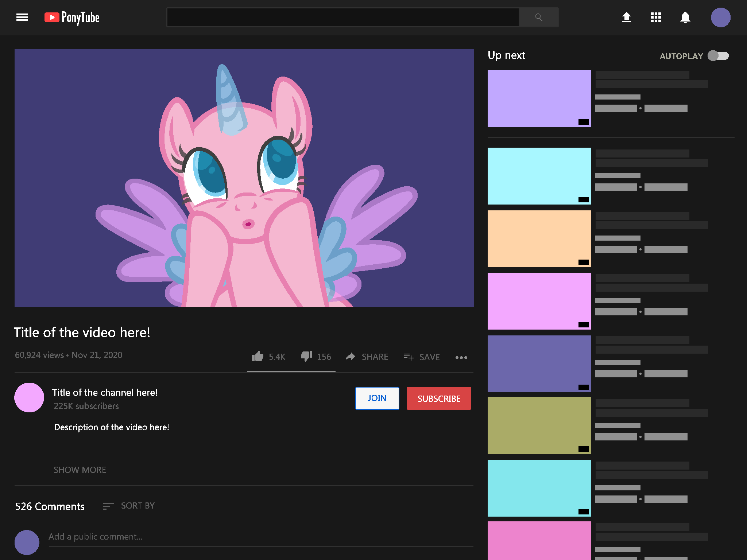Toggle the Autoplay switch

point(718,56)
